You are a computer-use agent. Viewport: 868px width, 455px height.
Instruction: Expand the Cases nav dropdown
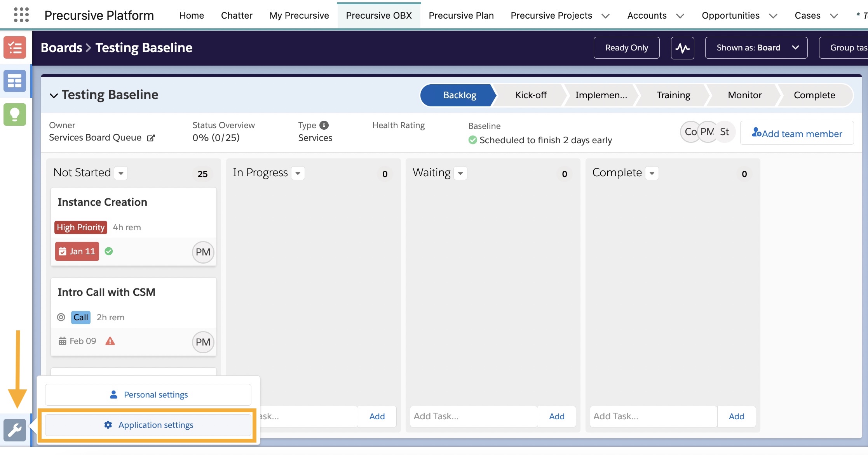(834, 16)
